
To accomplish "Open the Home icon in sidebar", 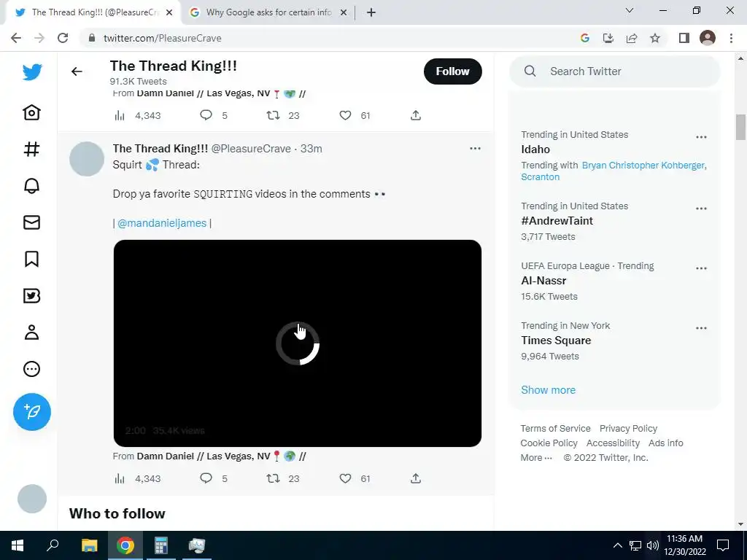I will coord(32,112).
